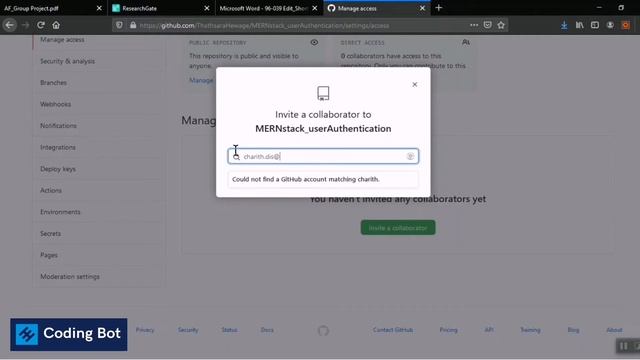Screen dimensions: 640x360
Task: Open Secrets settings
Action: tap(50, 234)
